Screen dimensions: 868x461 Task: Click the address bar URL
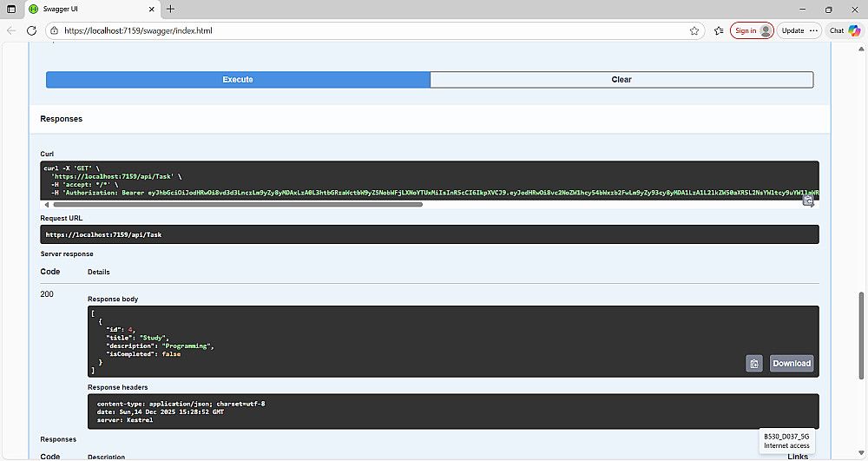click(138, 31)
